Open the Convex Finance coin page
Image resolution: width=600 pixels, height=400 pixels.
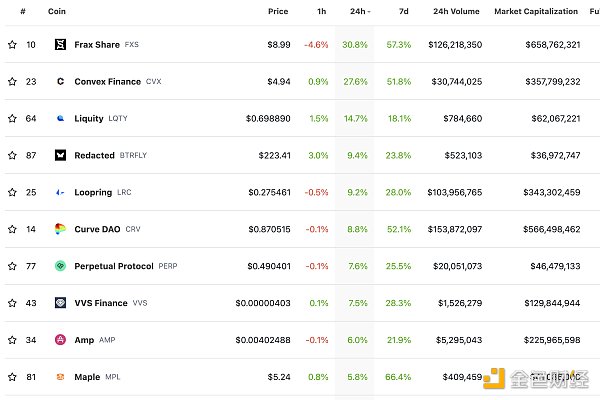(x=108, y=82)
